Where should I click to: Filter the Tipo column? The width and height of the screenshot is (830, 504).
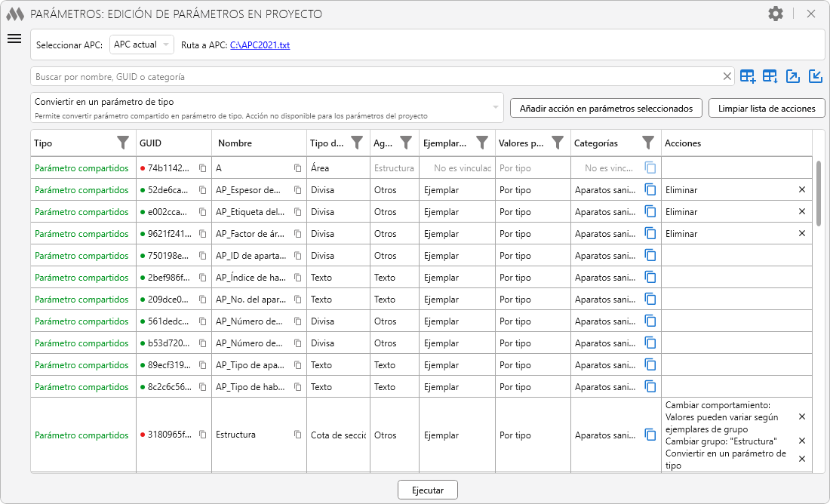click(123, 143)
